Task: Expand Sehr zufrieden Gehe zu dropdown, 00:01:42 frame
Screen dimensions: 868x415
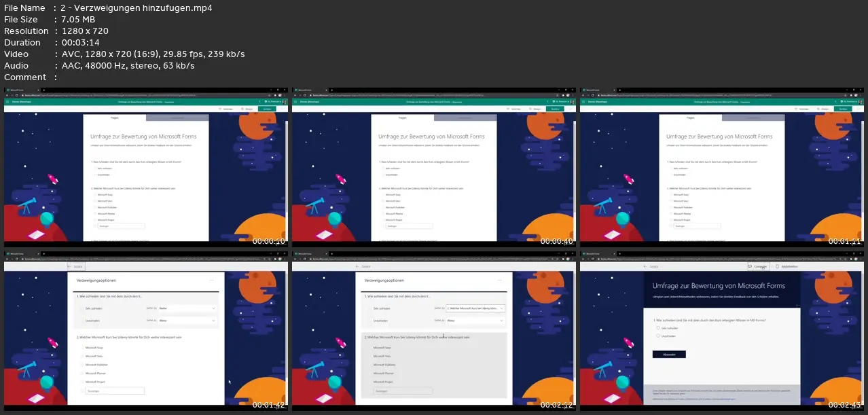Action: pos(188,308)
